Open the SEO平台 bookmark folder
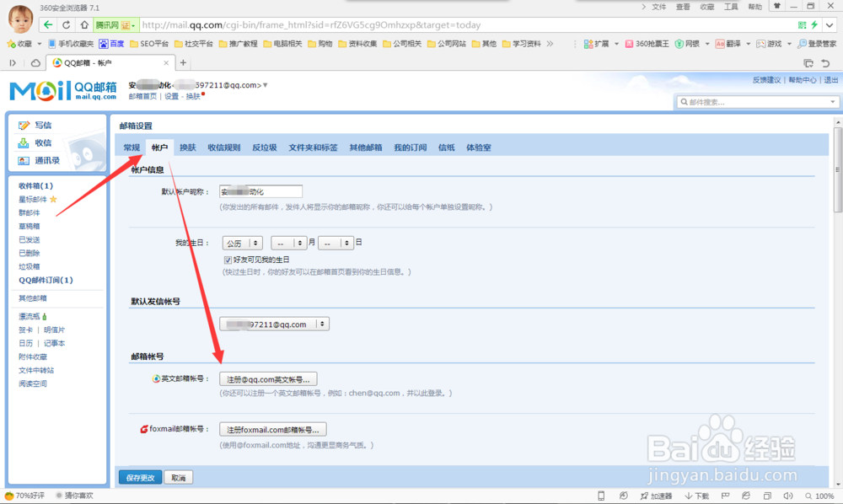The image size is (843, 504). pyautogui.click(x=149, y=44)
